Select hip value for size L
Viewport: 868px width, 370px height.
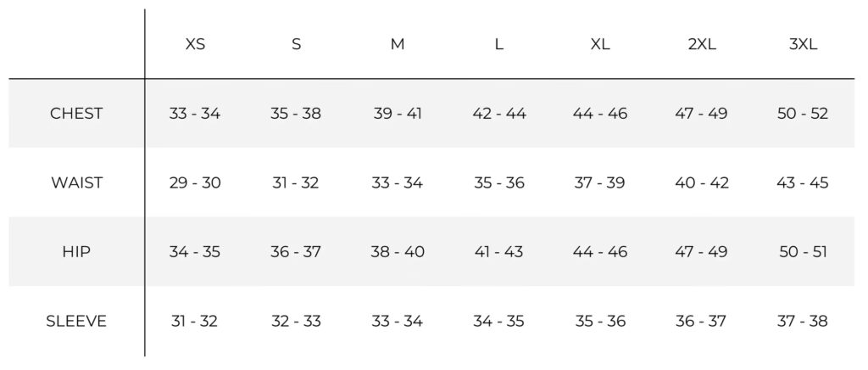point(499,252)
